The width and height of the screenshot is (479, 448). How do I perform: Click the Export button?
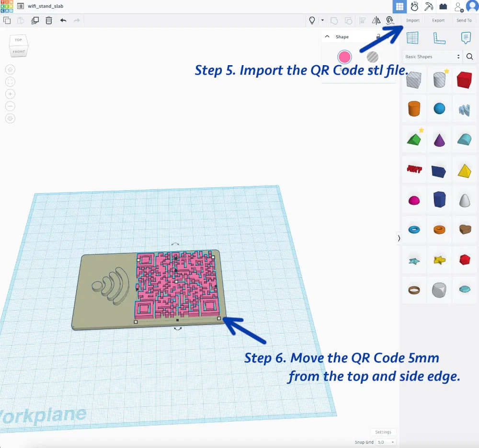[438, 21]
